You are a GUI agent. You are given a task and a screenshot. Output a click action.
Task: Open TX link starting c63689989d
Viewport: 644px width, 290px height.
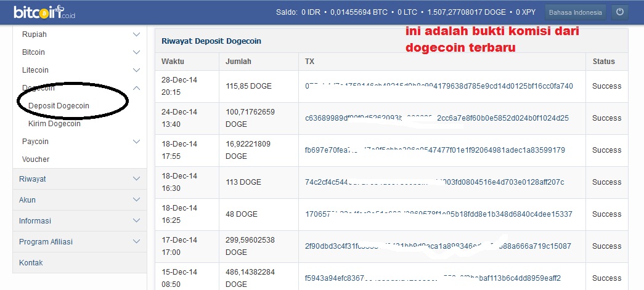436,118
